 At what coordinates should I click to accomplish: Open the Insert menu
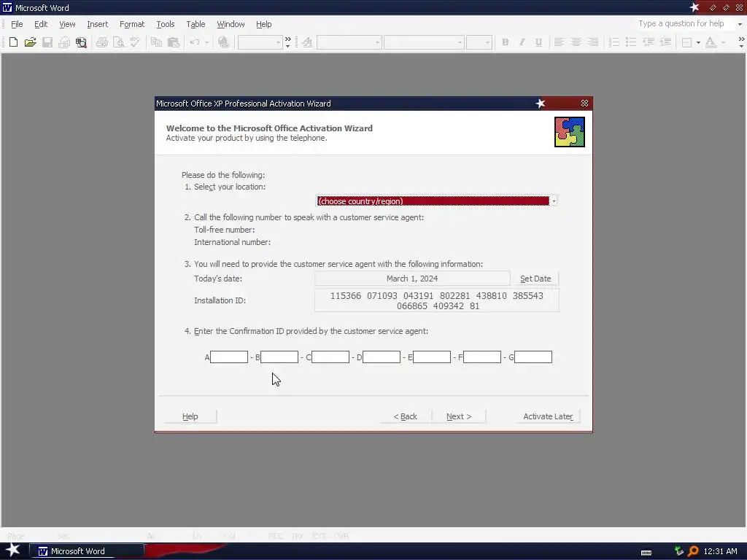[x=97, y=24]
